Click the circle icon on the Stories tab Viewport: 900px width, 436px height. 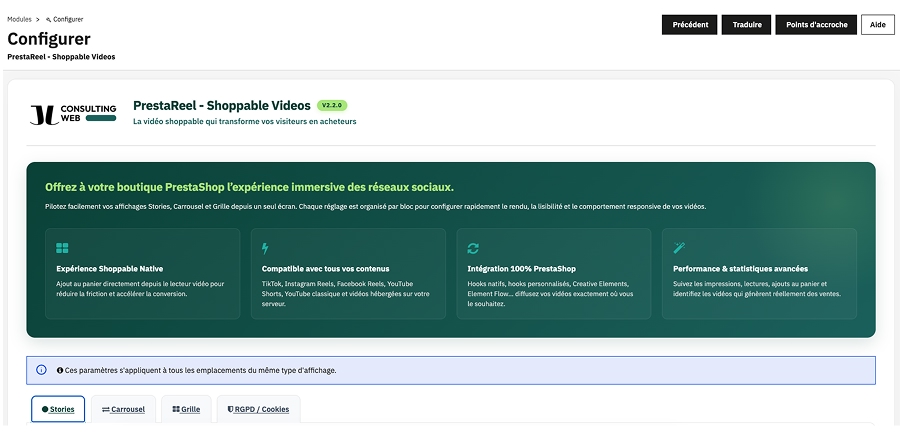click(45, 410)
